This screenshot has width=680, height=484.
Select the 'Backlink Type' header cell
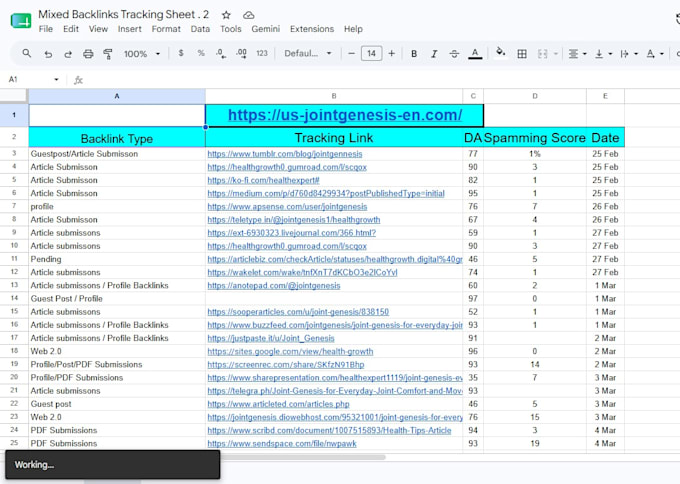pyautogui.click(x=117, y=138)
